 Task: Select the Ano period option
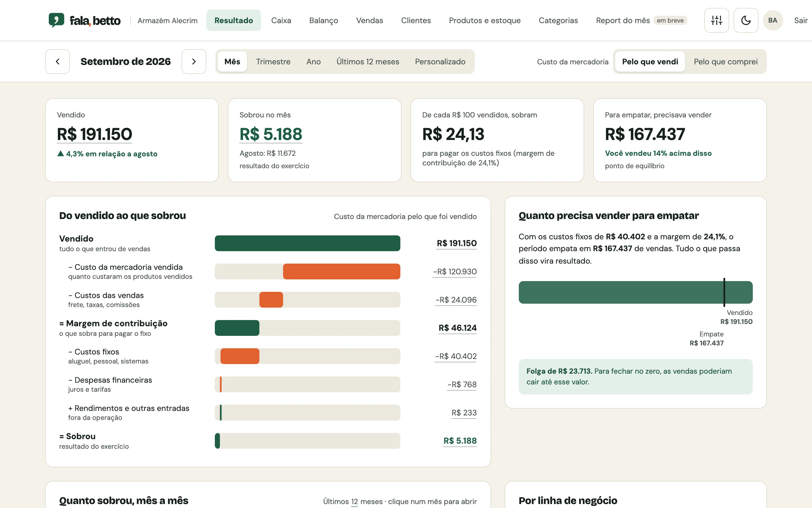point(314,62)
